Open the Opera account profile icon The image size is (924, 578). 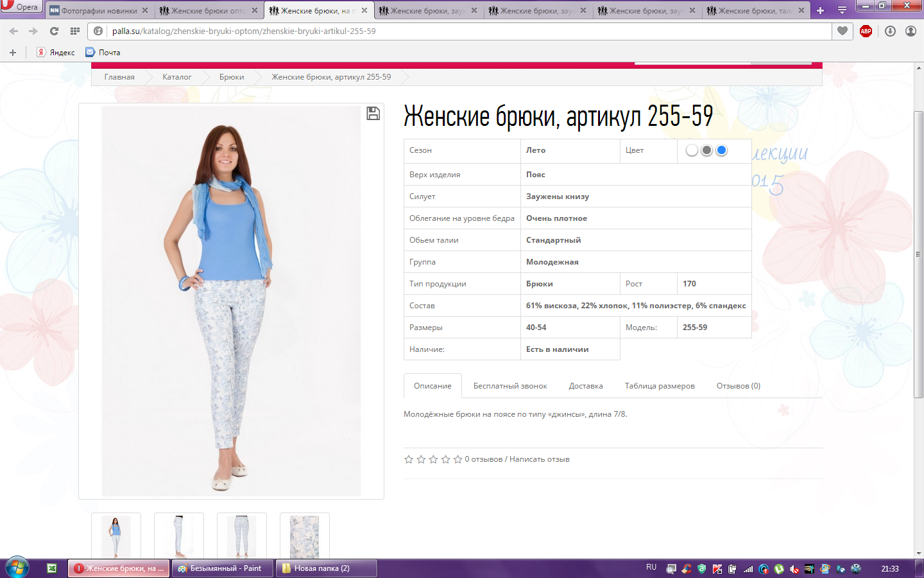911,31
